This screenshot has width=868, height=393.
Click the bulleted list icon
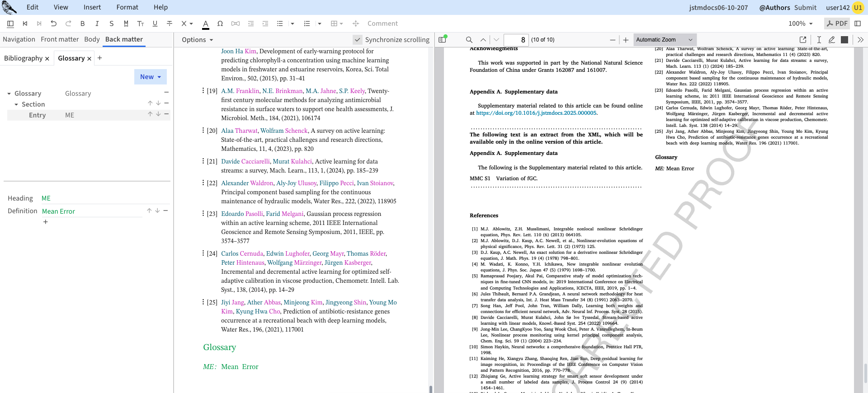[x=280, y=23]
